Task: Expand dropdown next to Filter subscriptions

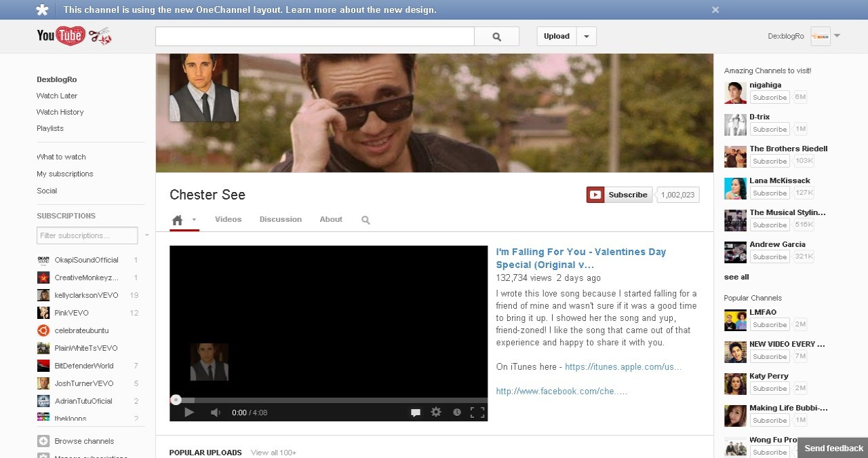Action: click(x=147, y=235)
